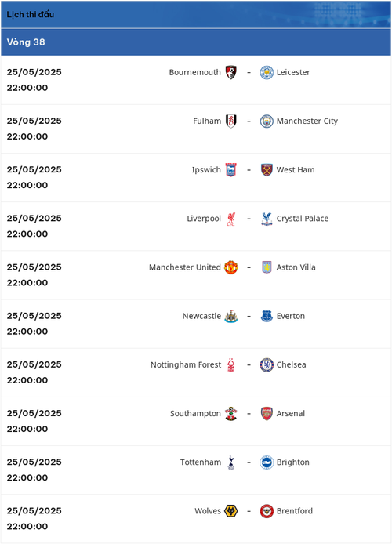Viewport: 392px width, 544px height.
Task: Click the Brentford badge icon
Action: pos(267,511)
